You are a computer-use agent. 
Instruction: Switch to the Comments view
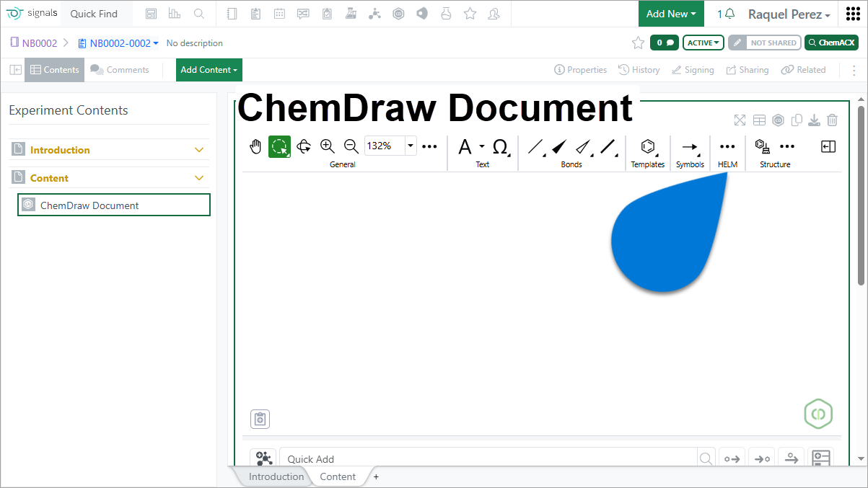[x=120, y=70]
